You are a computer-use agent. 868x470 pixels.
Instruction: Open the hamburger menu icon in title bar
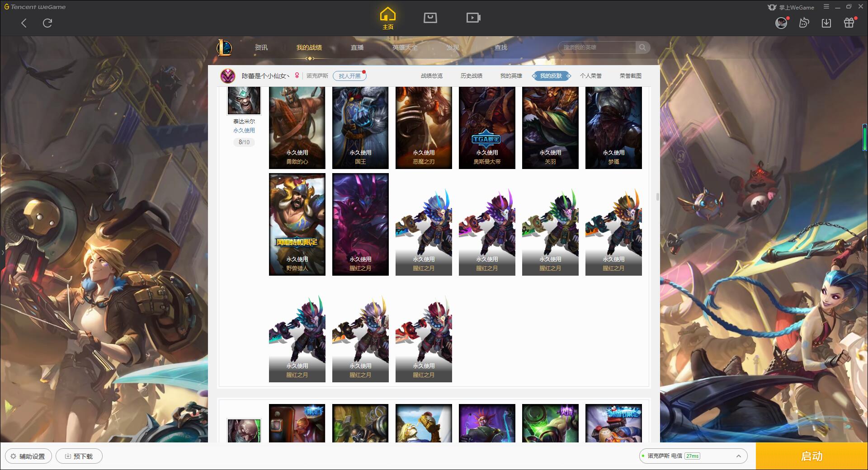point(826,7)
